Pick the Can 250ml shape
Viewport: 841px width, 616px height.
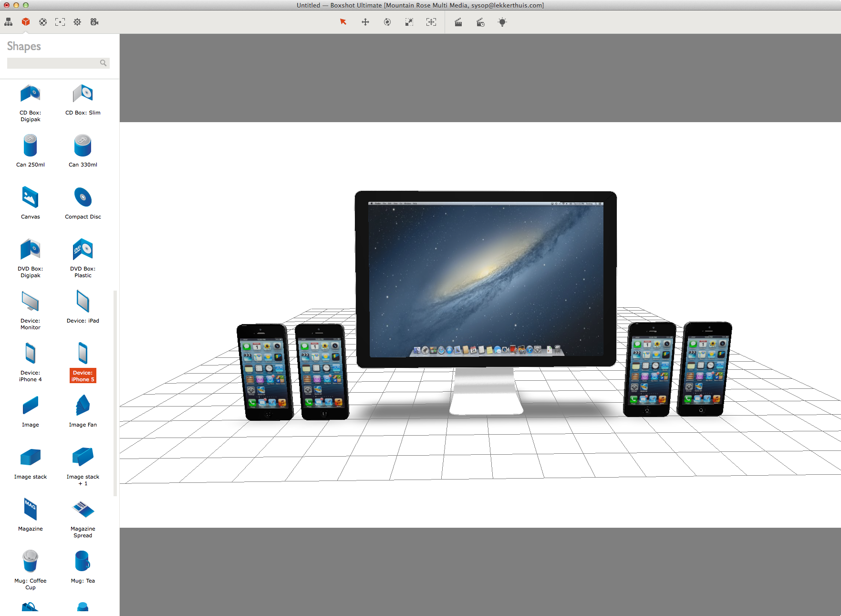(x=31, y=151)
